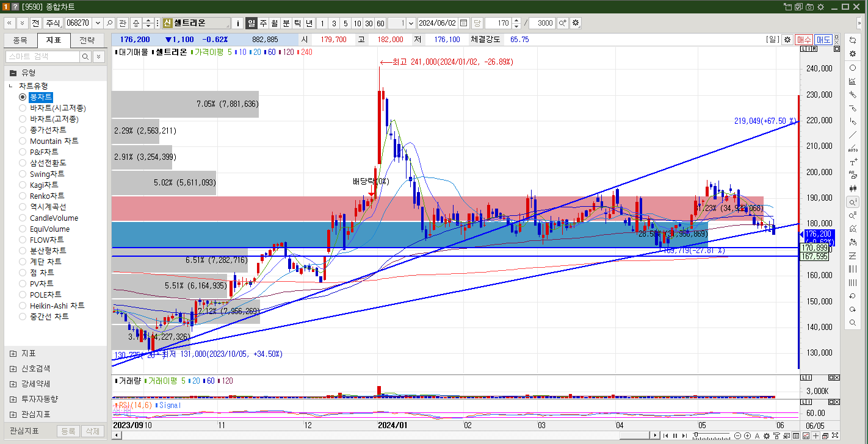Screen dimensions: 868x444
Task: Select Mountain 차트 radio option
Action: (x=23, y=141)
